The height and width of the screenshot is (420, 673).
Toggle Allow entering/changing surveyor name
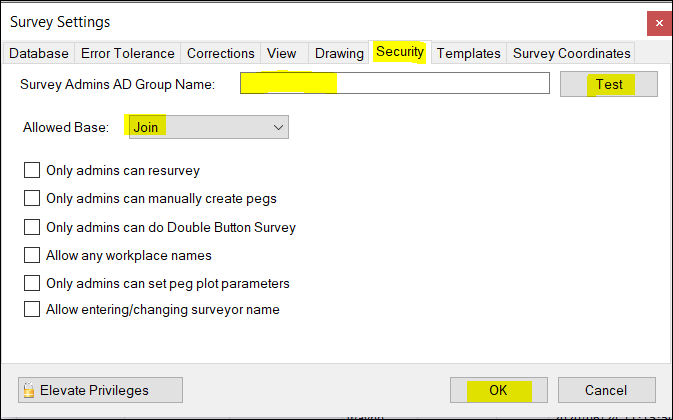(32, 310)
